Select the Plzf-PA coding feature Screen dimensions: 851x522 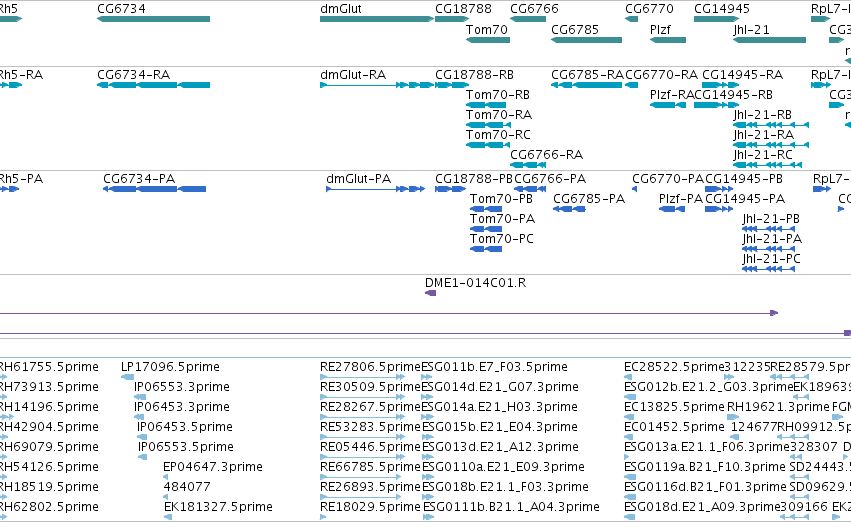click(x=672, y=209)
